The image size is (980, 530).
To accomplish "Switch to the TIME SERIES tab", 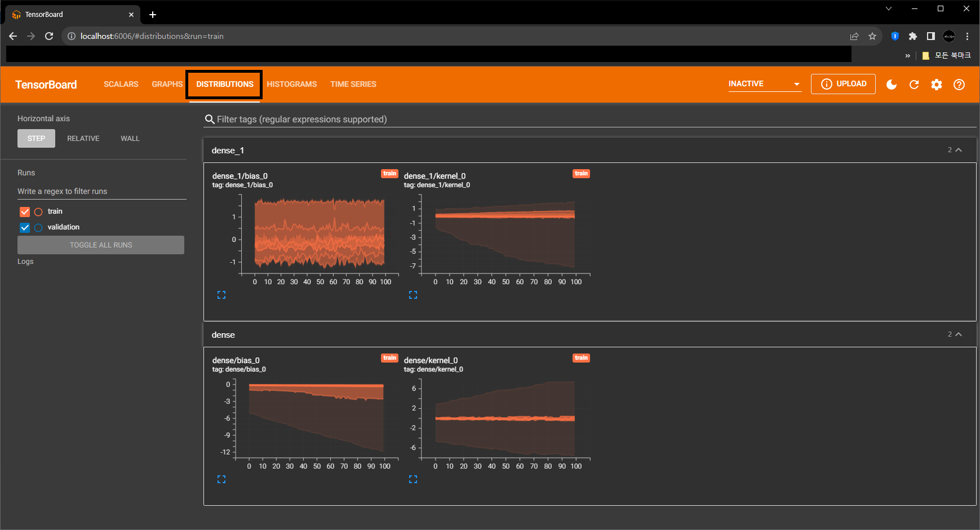I will click(353, 84).
